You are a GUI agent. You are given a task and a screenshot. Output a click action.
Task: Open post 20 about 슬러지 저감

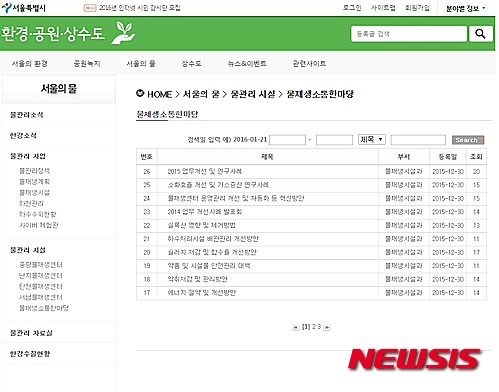click(212, 252)
